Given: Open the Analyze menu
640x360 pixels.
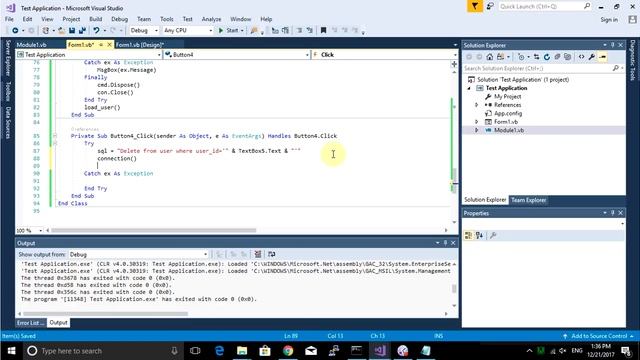Looking at the screenshot, I should point(211,19).
